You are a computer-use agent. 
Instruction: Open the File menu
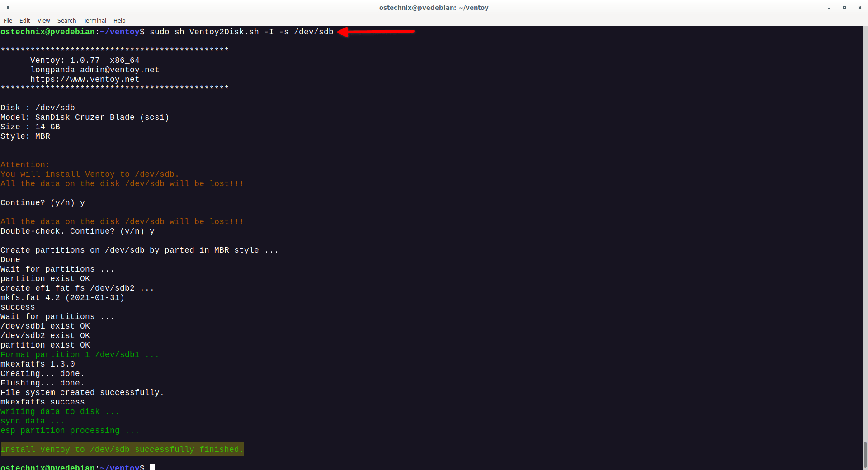[x=8, y=20]
